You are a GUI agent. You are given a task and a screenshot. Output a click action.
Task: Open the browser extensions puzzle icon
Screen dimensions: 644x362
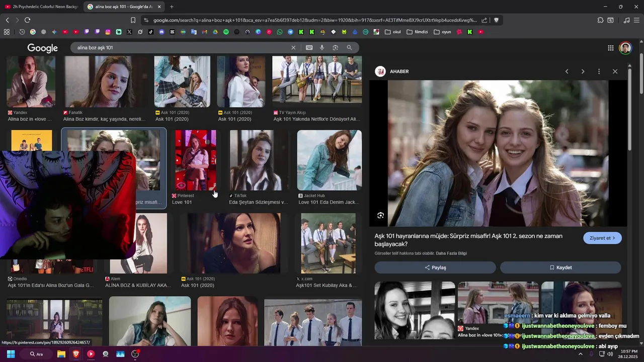coord(600,20)
